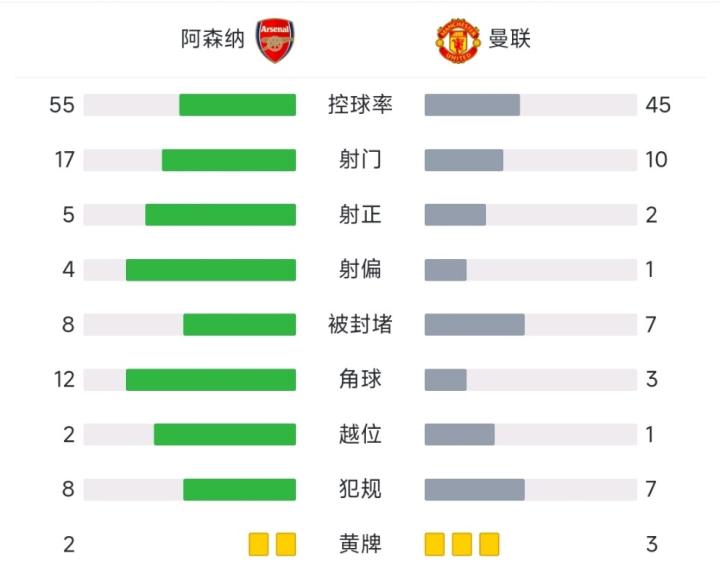Image resolution: width=720 pixels, height=577 pixels.
Task: Click Manchester United's gray 被封堵 bar
Action: pyautogui.click(x=475, y=325)
